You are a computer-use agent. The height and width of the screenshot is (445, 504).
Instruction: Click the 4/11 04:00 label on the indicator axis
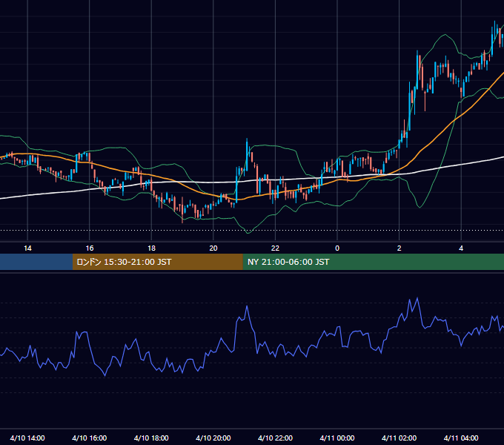pos(461,438)
